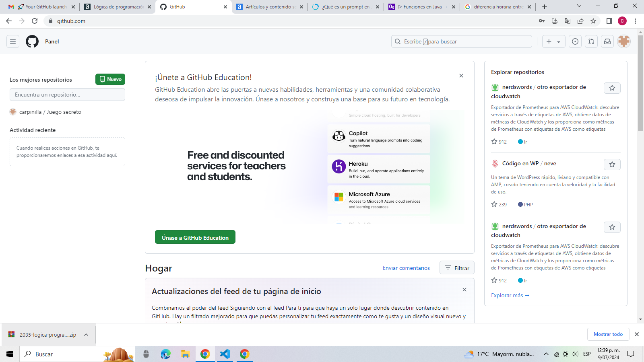Open the issues icon in header
The width and height of the screenshot is (644, 362).
tap(575, 41)
